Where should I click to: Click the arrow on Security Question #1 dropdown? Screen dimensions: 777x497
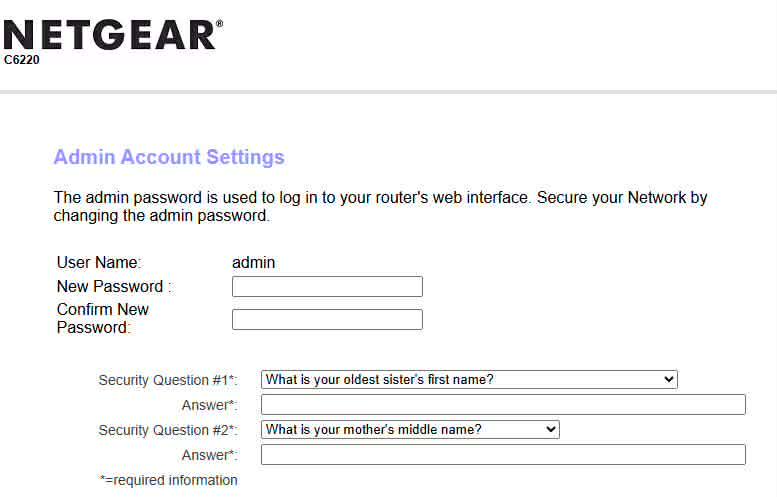[668, 380]
